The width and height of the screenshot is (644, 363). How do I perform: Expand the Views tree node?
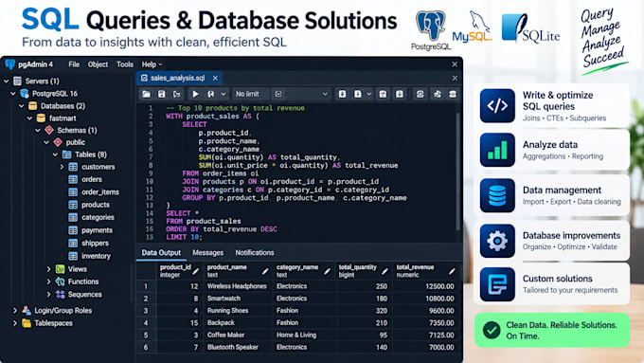tap(48, 269)
